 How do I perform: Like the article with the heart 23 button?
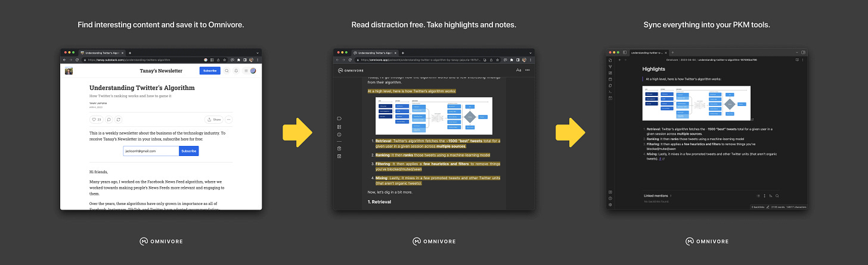[x=95, y=119]
